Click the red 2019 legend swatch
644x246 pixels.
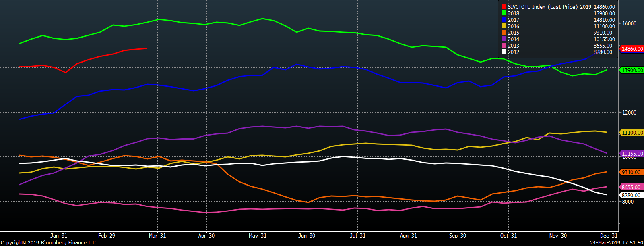pyautogui.click(x=504, y=7)
